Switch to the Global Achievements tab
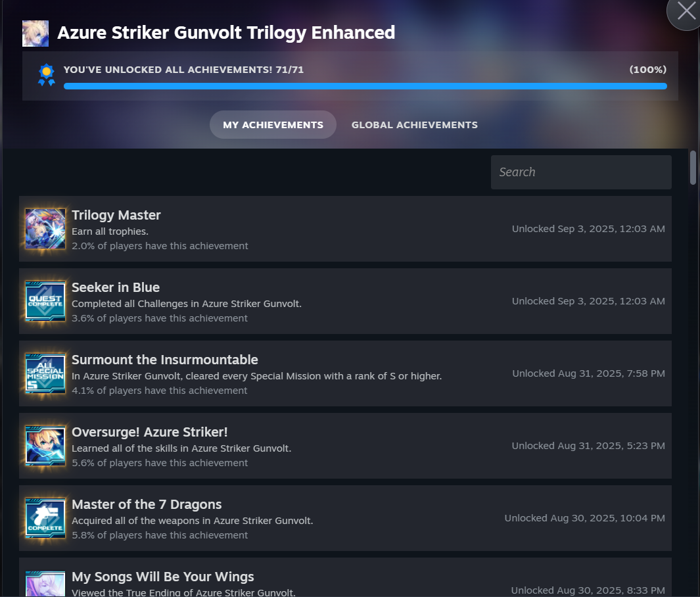Image resolution: width=700 pixels, height=597 pixels. (x=414, y=124)
